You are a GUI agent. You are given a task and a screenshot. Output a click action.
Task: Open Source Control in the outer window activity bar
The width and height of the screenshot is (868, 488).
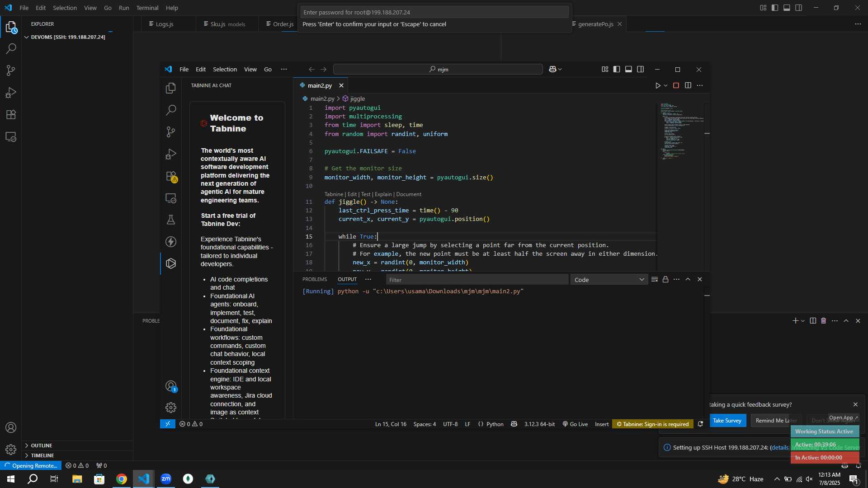(11, 70)
